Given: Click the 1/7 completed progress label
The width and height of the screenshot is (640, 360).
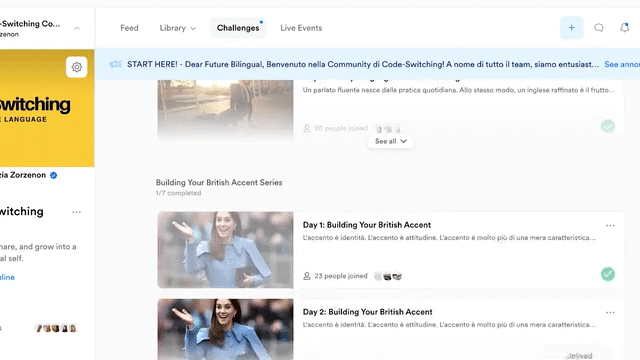Looking at the screenshot, I should coord(178,193).
